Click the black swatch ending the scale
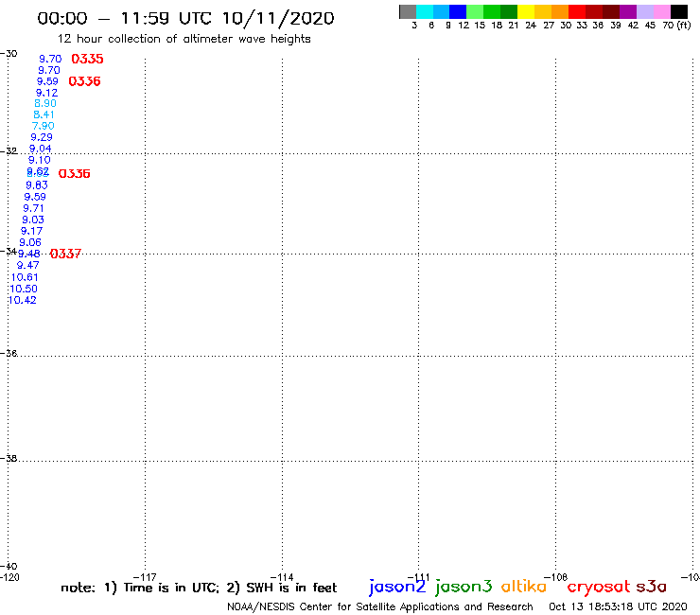Viewport: 700px width, 615px height. click(678, 11)
